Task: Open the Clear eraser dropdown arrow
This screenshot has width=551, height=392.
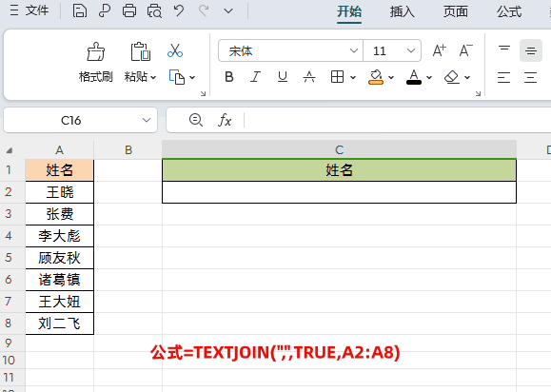Action: [467, 77]
